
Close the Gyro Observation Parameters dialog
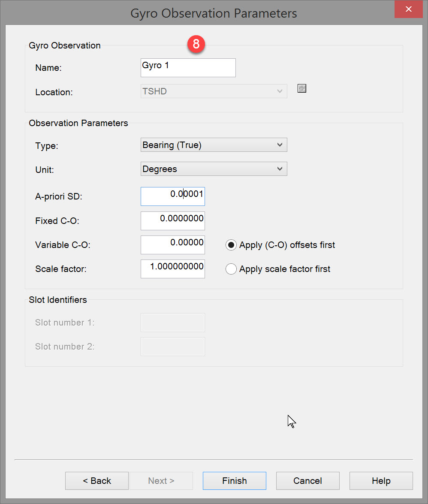click(408, 9)
